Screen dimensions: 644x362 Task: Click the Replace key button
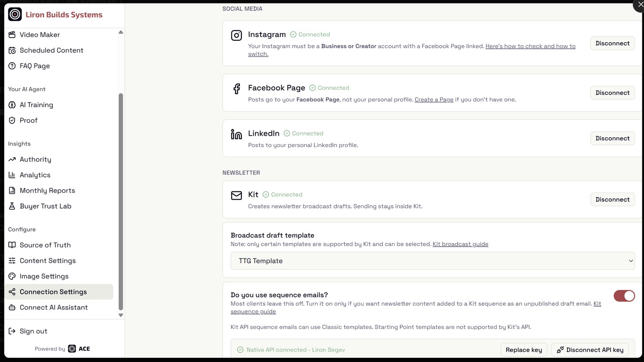point(524,350)
